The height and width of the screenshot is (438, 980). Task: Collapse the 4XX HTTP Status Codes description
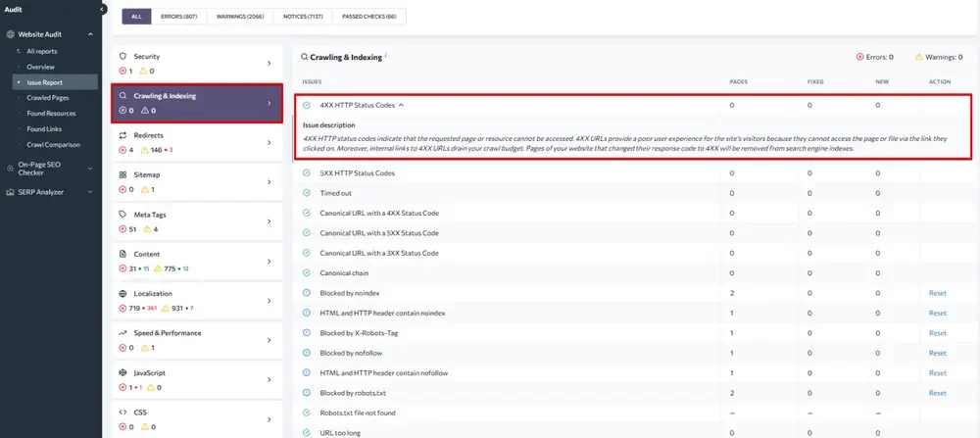pos(401,106)
